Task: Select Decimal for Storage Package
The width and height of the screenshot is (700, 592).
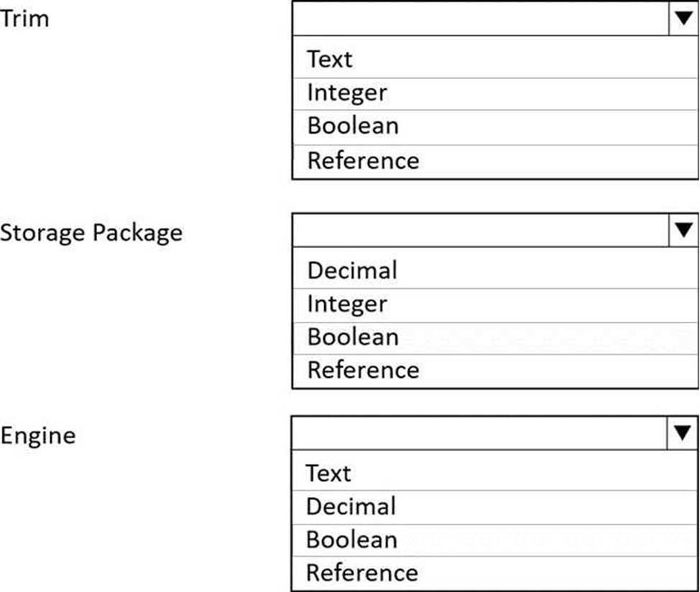Action: tap(495, 271)
